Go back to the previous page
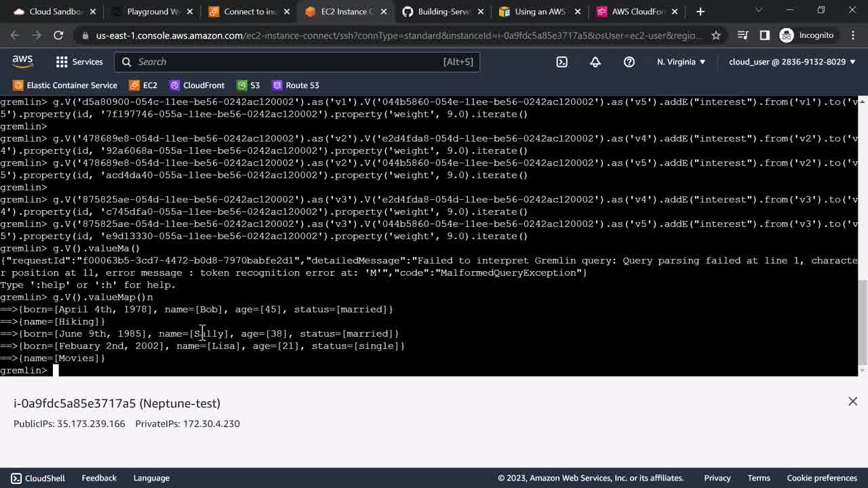This screenshot has width=868, height=488. (x=14, y=35)
